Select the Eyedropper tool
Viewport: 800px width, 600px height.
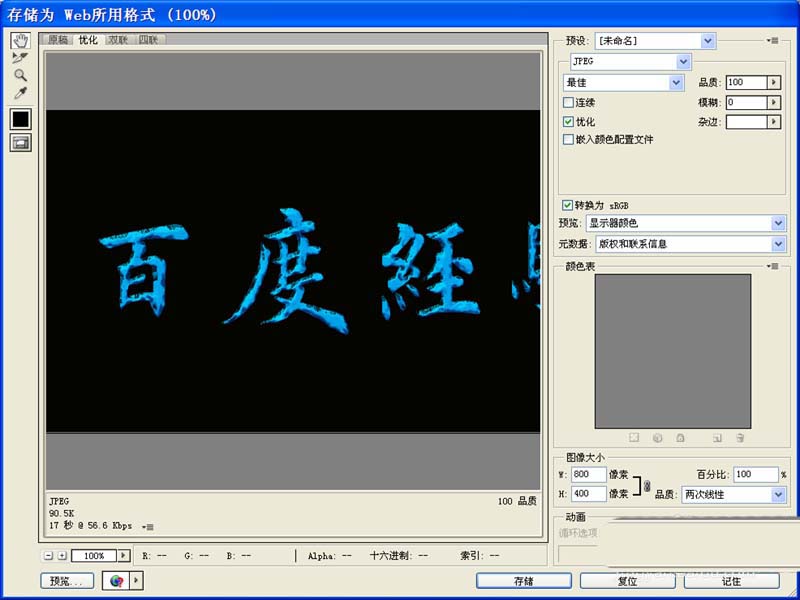(20, 93)
